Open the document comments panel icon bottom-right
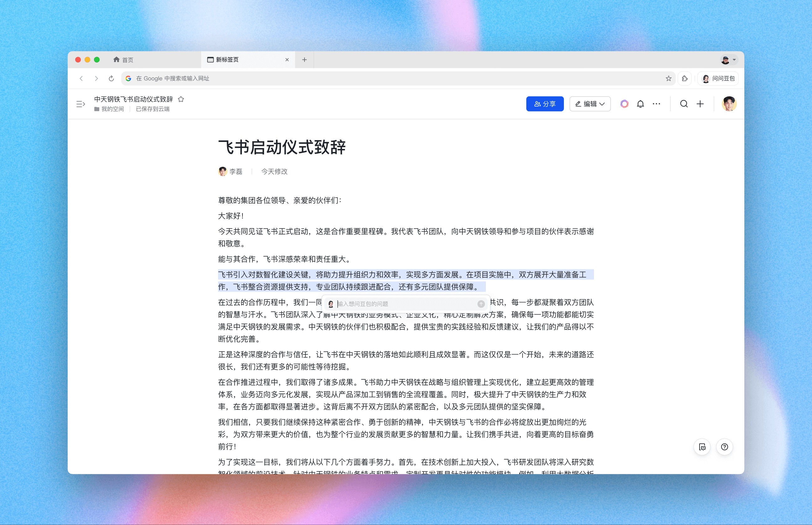812x525 pixels. pyautogui.click(x=702, y=447)
